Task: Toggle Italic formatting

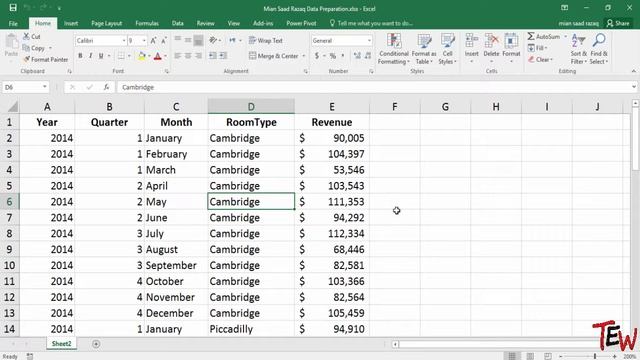Action: click(x=90, y=56)
